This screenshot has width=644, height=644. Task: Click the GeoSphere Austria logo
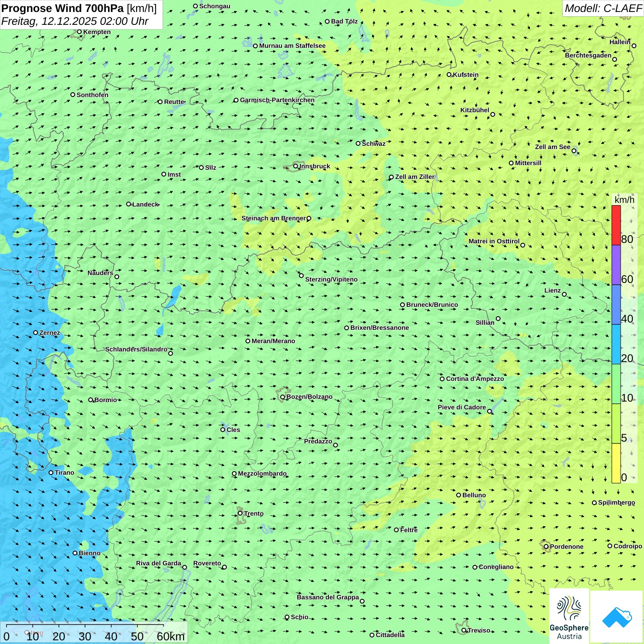click(569, 617)
